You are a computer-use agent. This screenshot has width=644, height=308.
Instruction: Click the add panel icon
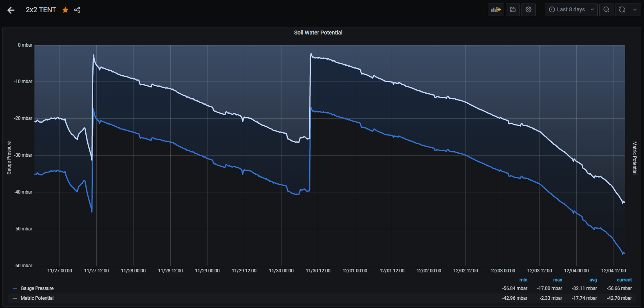pos(496,10)
